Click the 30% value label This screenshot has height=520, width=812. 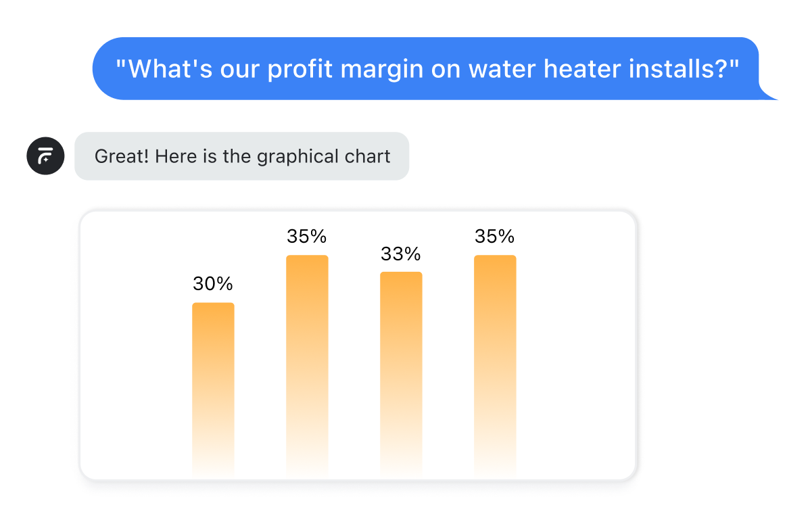pos(213,284)
